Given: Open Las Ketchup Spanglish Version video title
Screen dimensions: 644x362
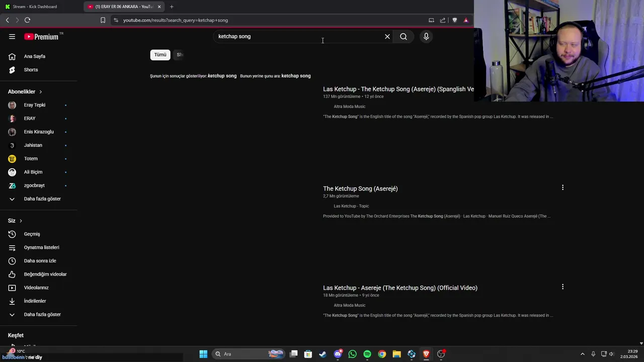Looking at the screenshot, I should pos(398,89).
